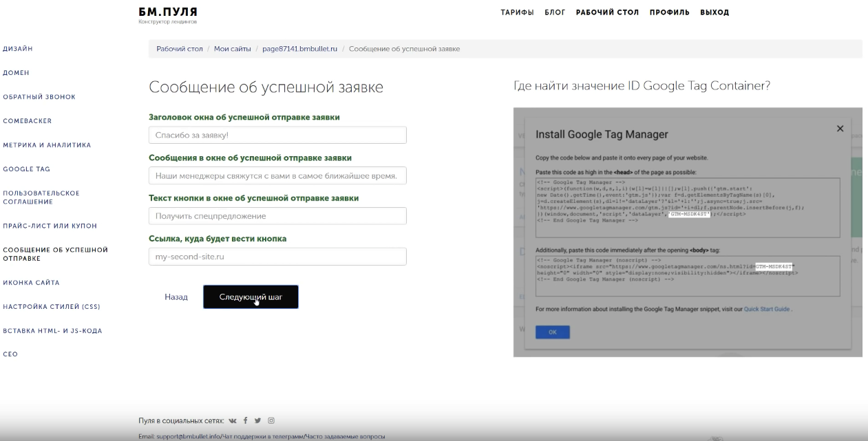Viewport: 868px width, 441px height.
Task: Click the БМ.ПУЛЯ logo
Action: 168,12
